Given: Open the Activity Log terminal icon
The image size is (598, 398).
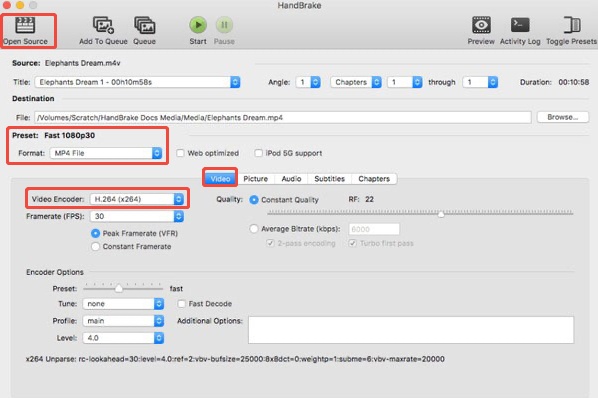Looking at the screenshot, I should [520, 25].
